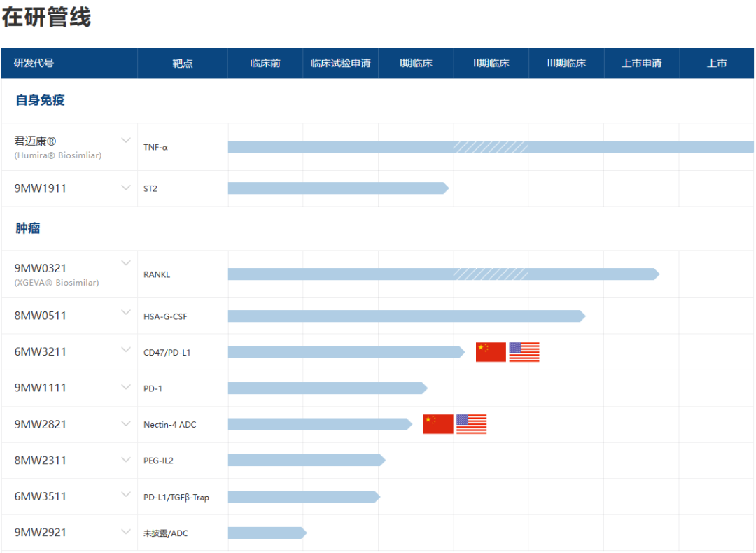This screenshot has height=553, width=756.
Task: Expand the 君迈康® row chevron
Action: pyautogui.click(x=126, y=140)
